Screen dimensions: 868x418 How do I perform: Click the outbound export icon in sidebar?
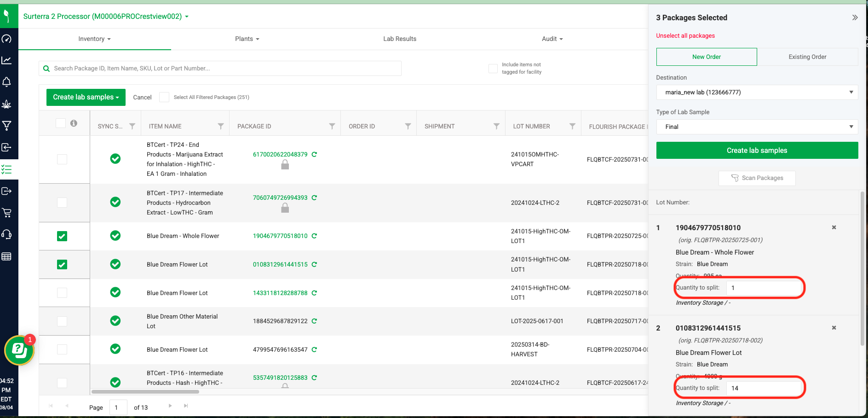click(6, 191)
